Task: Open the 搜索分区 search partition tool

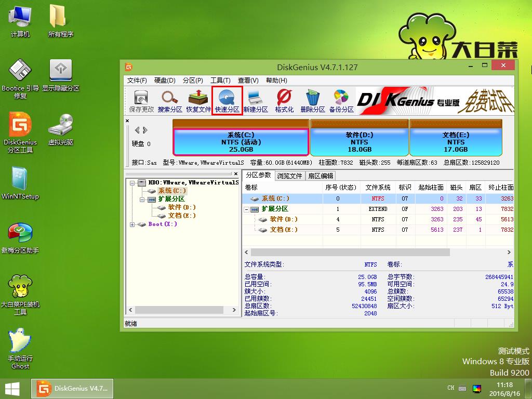Action: click(170, 101)
